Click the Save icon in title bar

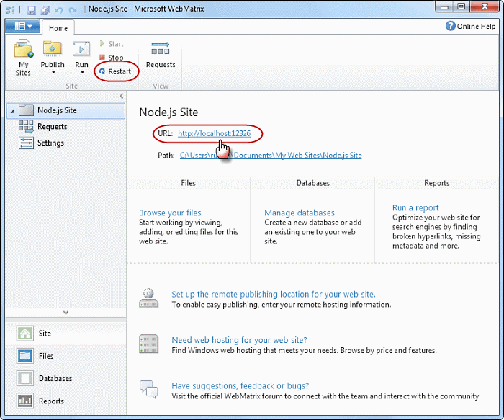pyautogui.click(x=33, y=9)
